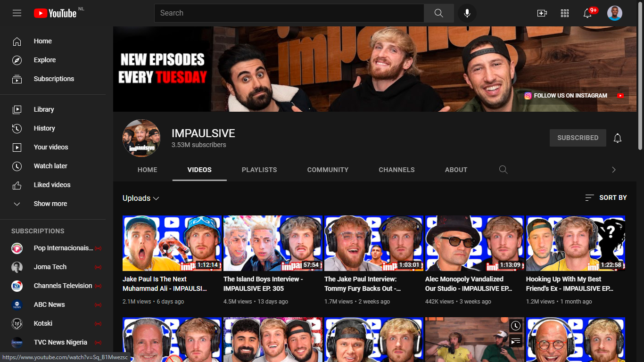
Task: Click the Pop Internacionais channel avatar
Action: (17, 248)
